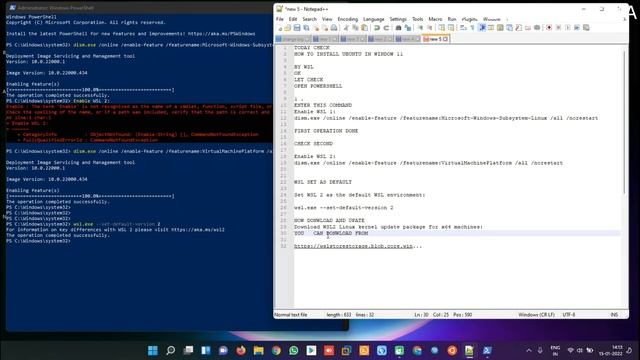Click the Windows Start button
640x360 pixels.
(x=153, y=351)
